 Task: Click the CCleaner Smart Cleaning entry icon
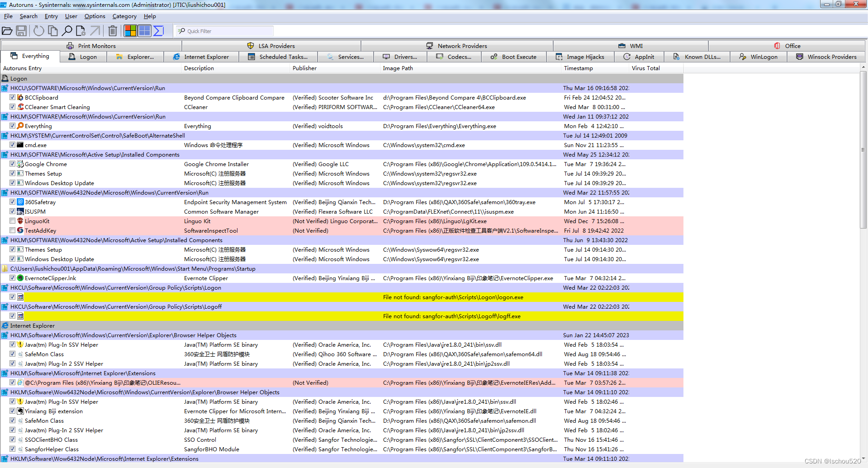click(20, 107)
